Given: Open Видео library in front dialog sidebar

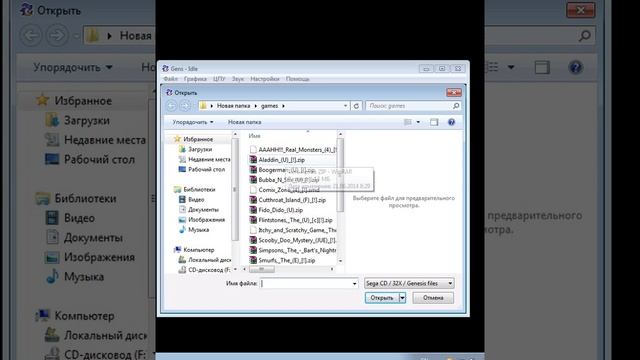Looking at the screenshot, I should tap(192, 200).
